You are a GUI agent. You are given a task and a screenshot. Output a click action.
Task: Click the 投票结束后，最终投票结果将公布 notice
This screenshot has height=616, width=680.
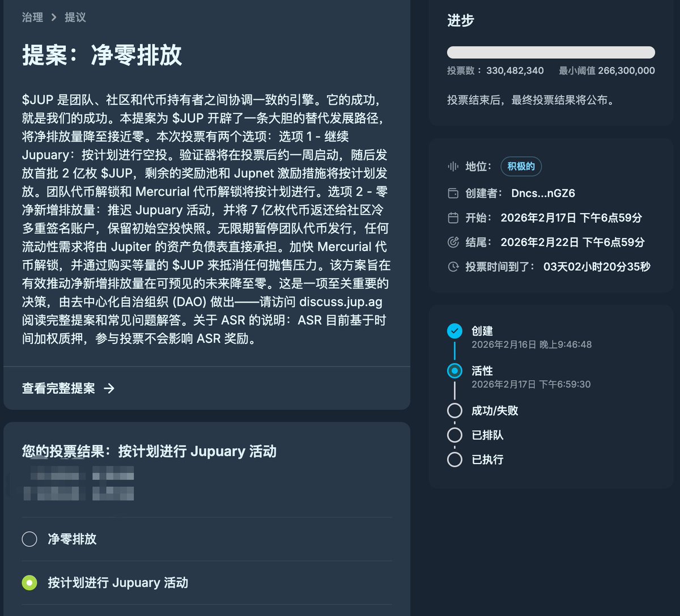530,100
